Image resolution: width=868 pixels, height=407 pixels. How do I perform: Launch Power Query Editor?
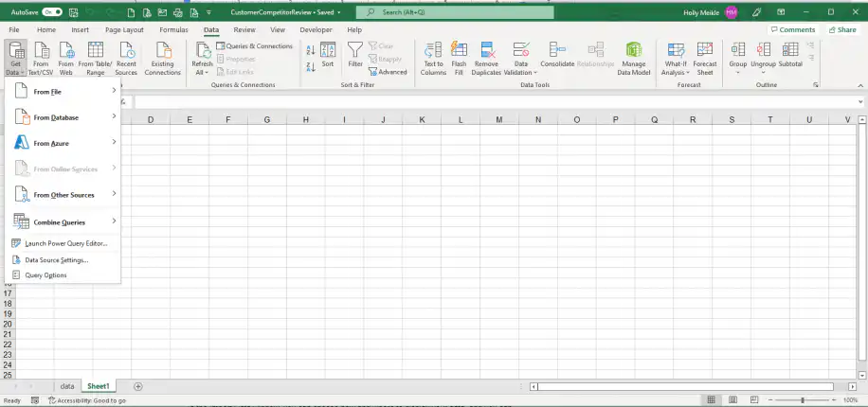click(x=63, y=243)
